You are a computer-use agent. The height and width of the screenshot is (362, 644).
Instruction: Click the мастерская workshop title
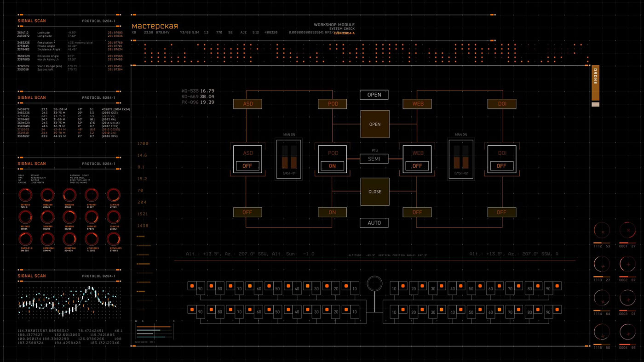(155, 27)
